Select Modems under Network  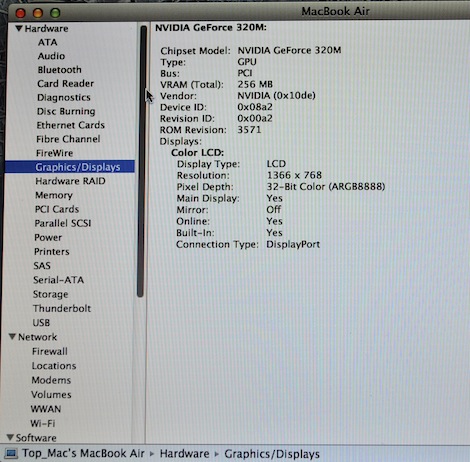[51, 380]
